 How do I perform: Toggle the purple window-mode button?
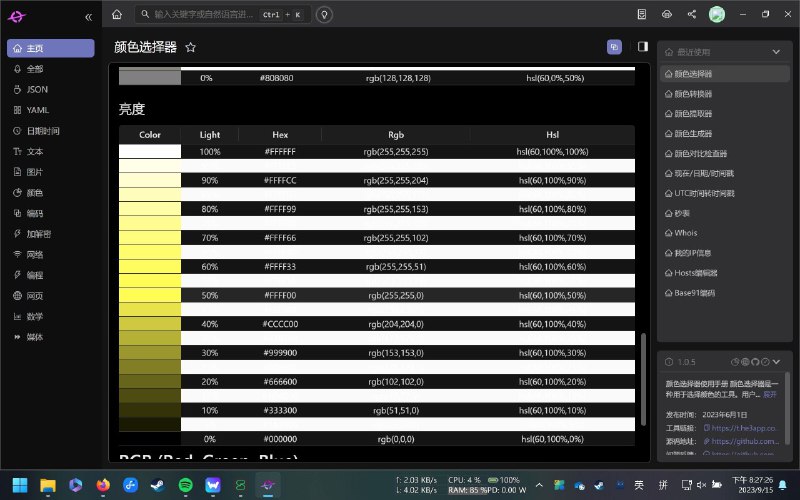tap(614, 46)
